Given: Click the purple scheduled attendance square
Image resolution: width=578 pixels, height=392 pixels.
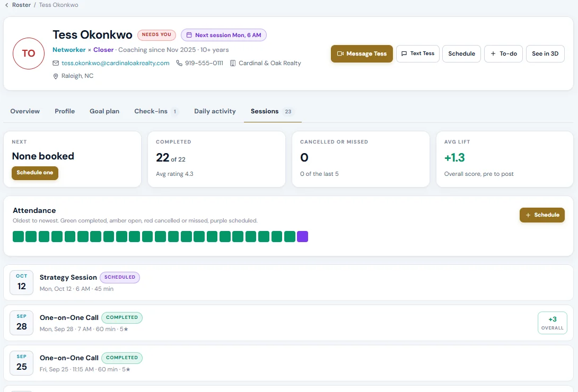Looking at the screenshot, I should coord(302,237).
